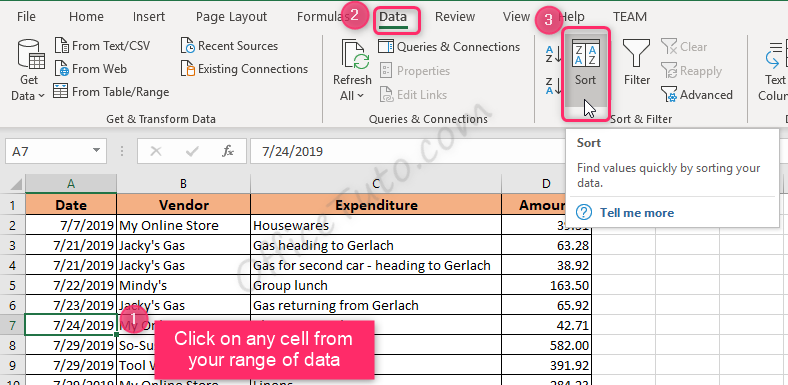Switch to the Home tab
This screenshot has width=788, height=385.
86,17
